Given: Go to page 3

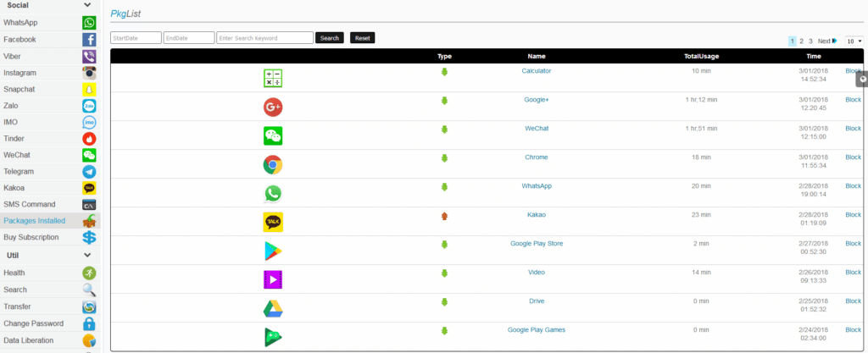Looking at the screenshot, I should pyautogui.click(x=810, y=41).
